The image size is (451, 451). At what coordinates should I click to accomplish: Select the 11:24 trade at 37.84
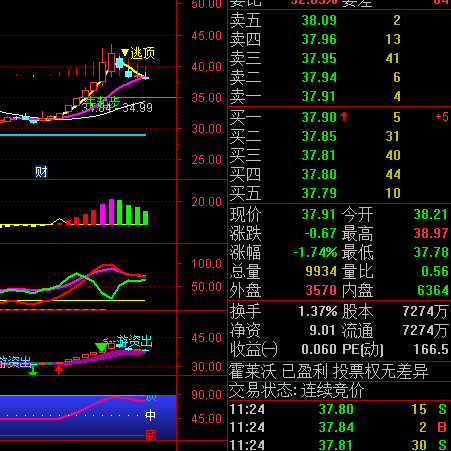(339, 427)
